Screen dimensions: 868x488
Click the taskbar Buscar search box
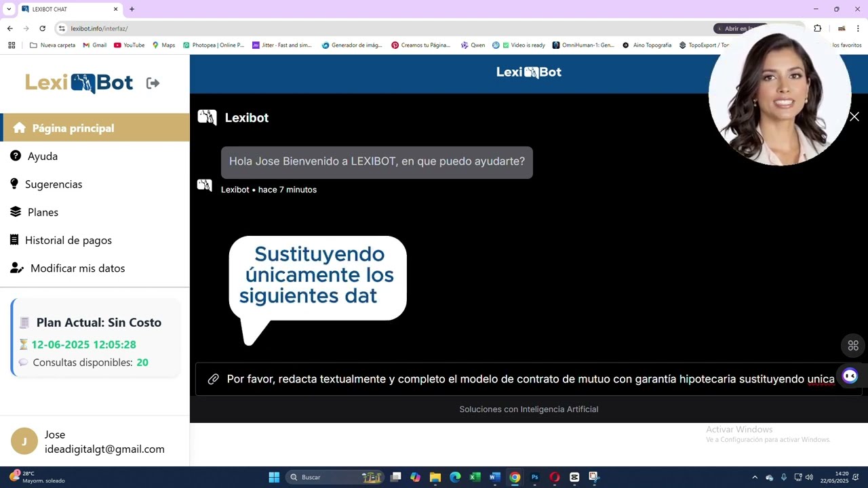point(335,477)
